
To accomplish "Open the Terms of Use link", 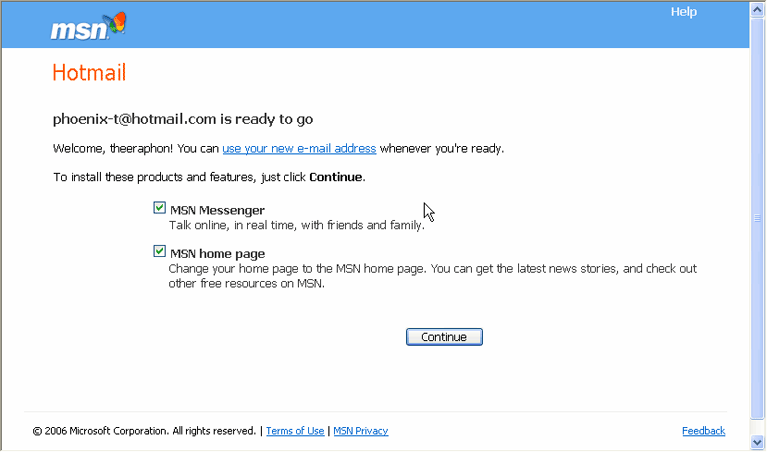I will (295, 431).
